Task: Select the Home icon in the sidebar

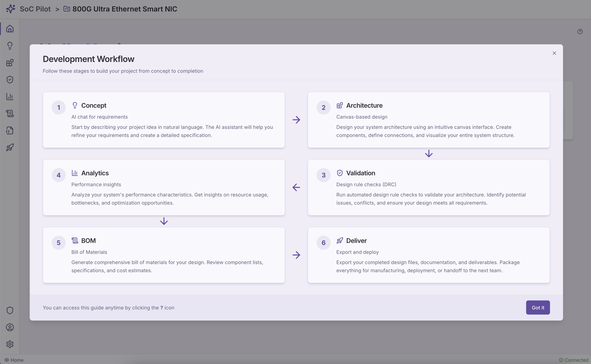Action: click(x=10, y=28)
